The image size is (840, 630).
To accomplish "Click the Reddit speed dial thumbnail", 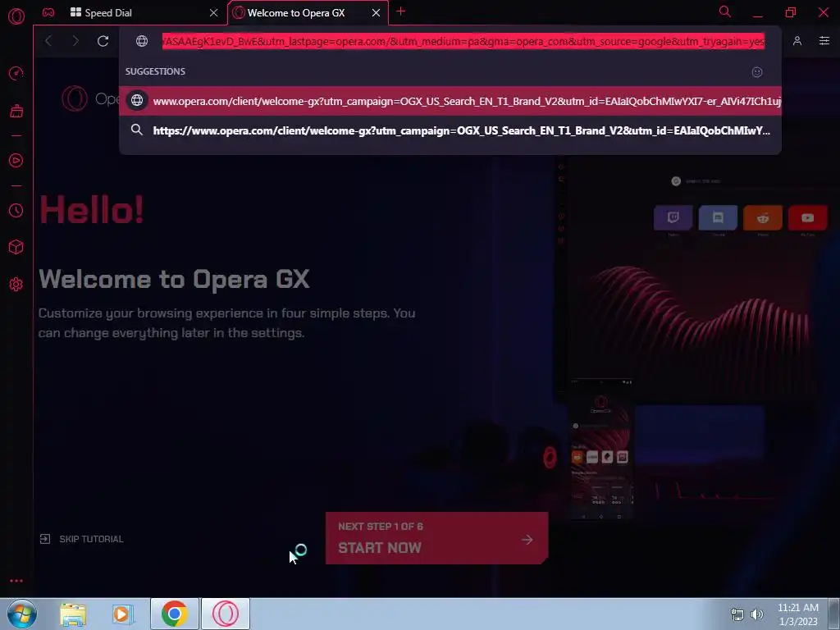I will click(x=763, y=217).
